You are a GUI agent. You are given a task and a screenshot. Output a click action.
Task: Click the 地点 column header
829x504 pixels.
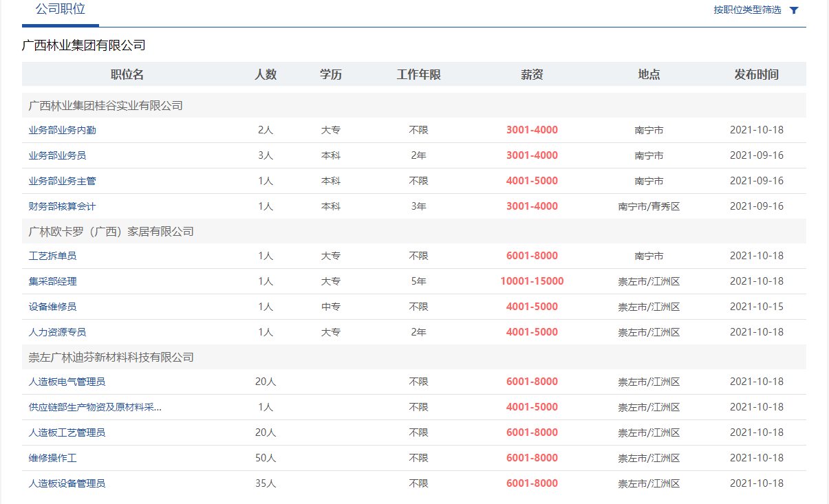pos(649,74)
